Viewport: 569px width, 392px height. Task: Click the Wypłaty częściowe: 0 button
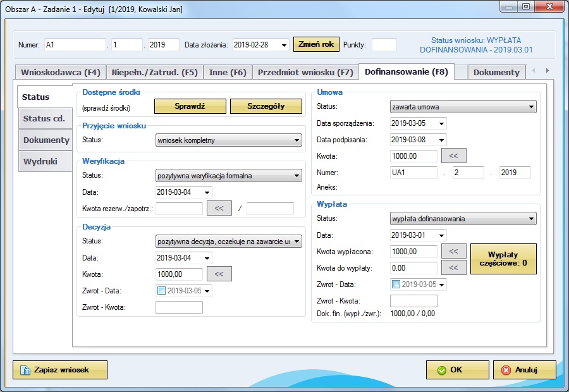coord(503,259)
